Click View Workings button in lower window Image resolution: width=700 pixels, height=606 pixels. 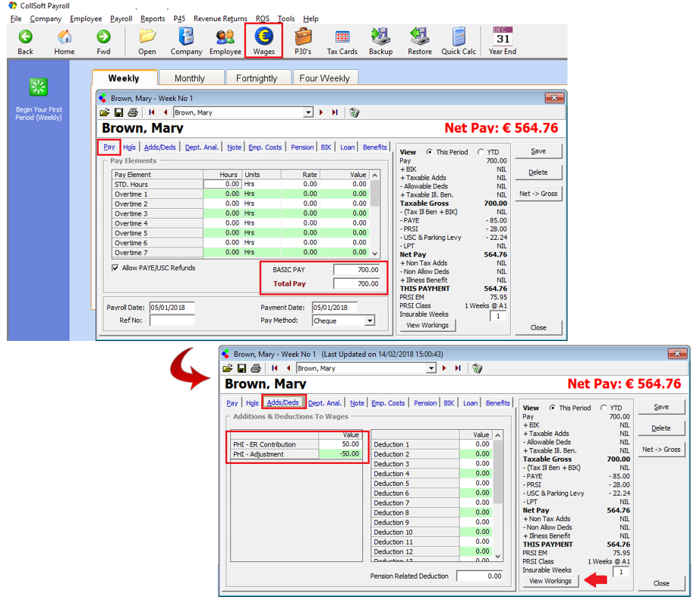point(551,581)
